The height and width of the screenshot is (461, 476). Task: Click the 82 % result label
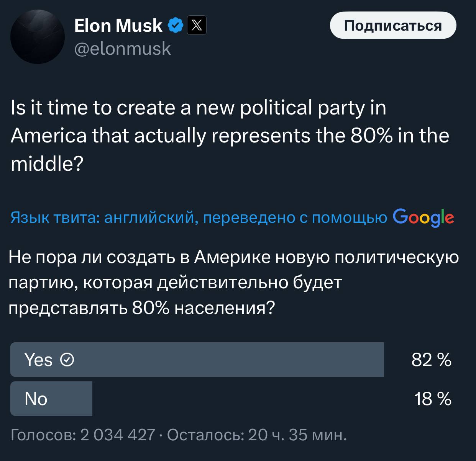click(x=431, y=360)
